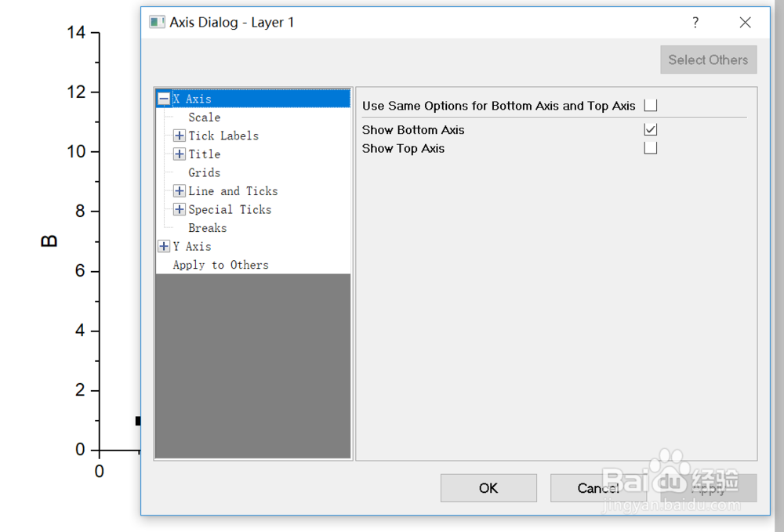Viewport: 784px width, 532px height.
Task: Select the X Axis tree item
Action: point(192,99)
